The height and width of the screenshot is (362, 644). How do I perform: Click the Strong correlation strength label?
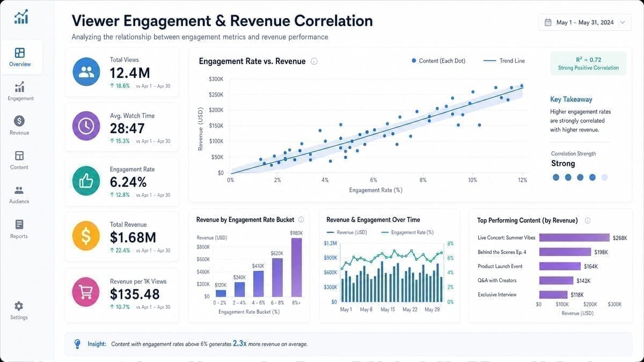563,164
